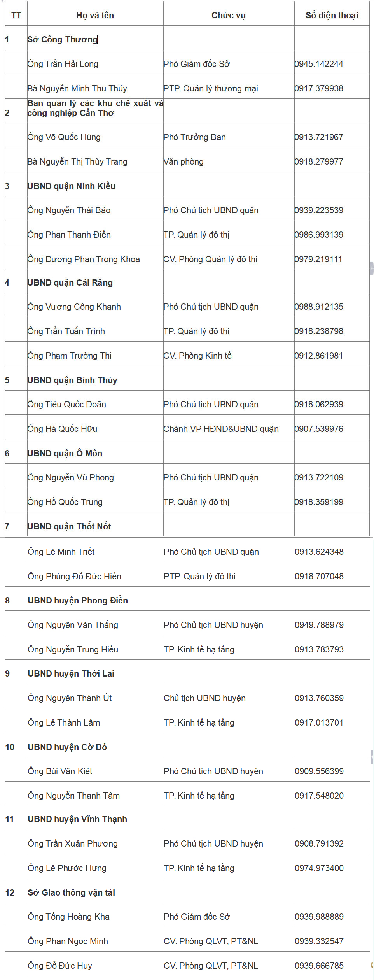
Task: Select phone number 0945.142244
Action: [319, 64]
